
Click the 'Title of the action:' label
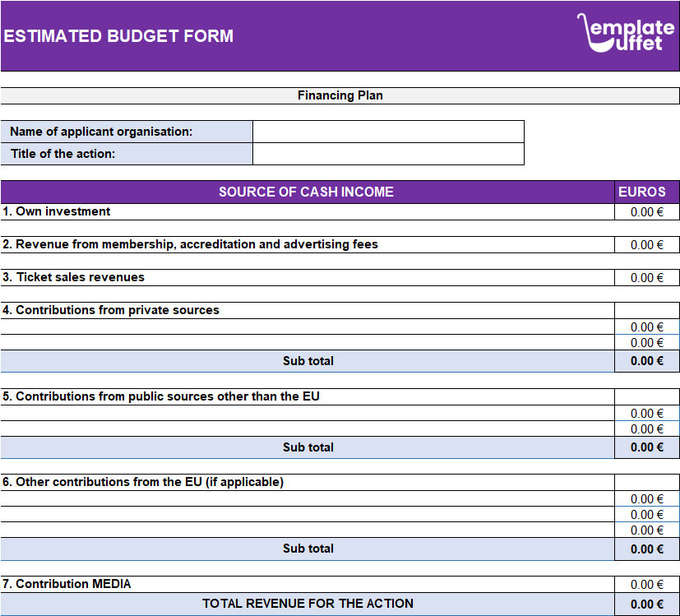[62, 154]
